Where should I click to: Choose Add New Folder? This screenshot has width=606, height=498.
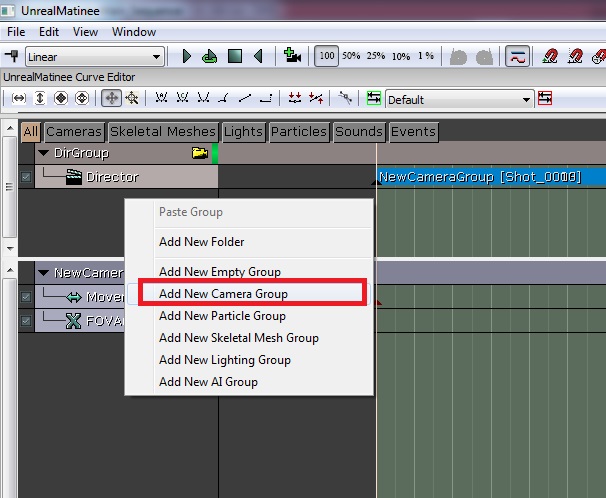[249, 242]
